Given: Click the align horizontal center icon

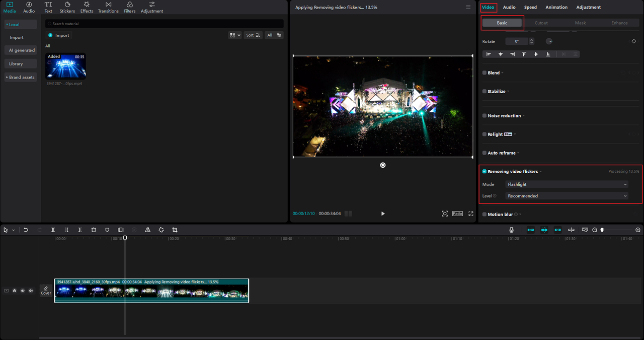Looking at the screenshot, I should point(501,54).
